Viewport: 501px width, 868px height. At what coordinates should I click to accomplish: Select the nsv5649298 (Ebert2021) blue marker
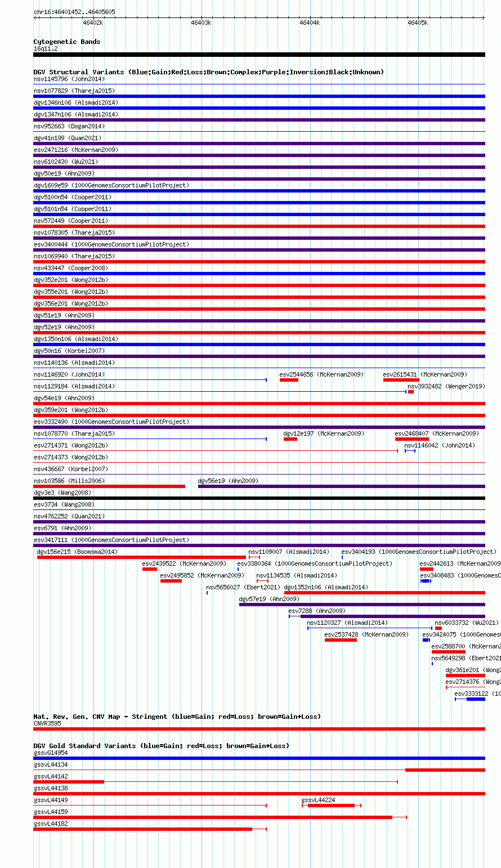coord(432,664)
